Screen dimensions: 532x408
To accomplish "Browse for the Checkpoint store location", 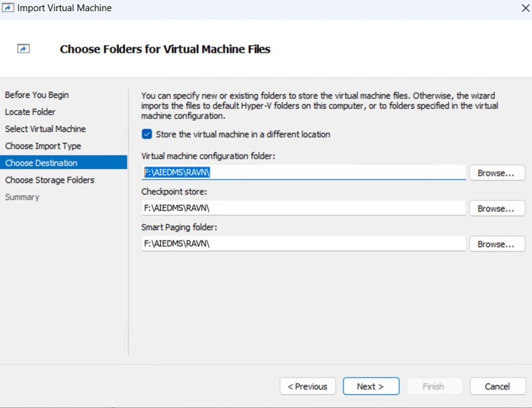I will pyautogui.click(x=496, y=208).
